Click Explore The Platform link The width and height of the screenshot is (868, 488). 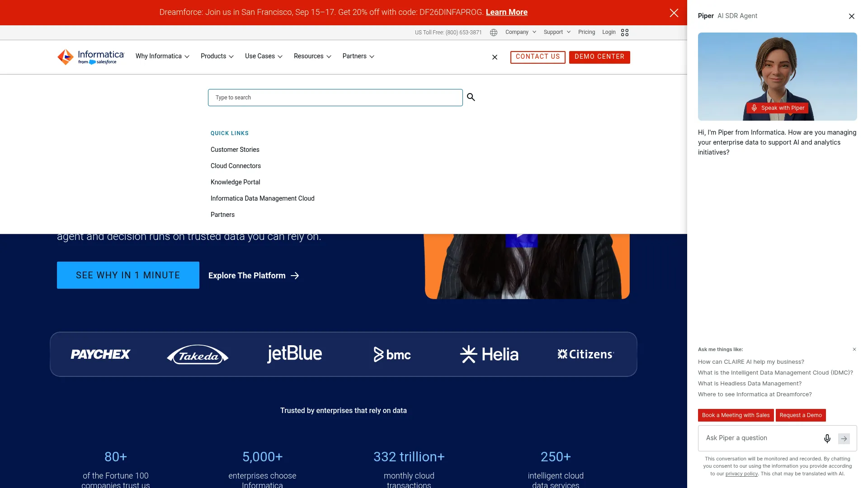point(254,276)
